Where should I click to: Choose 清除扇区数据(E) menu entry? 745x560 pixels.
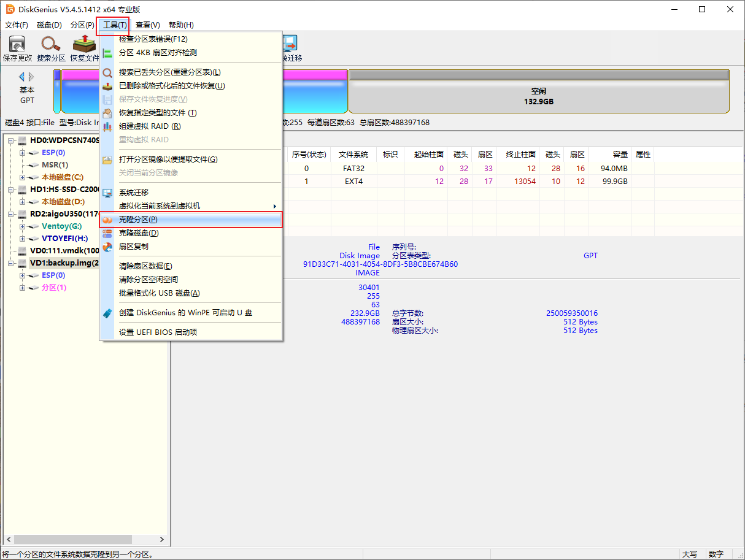[x=191, y=266]
